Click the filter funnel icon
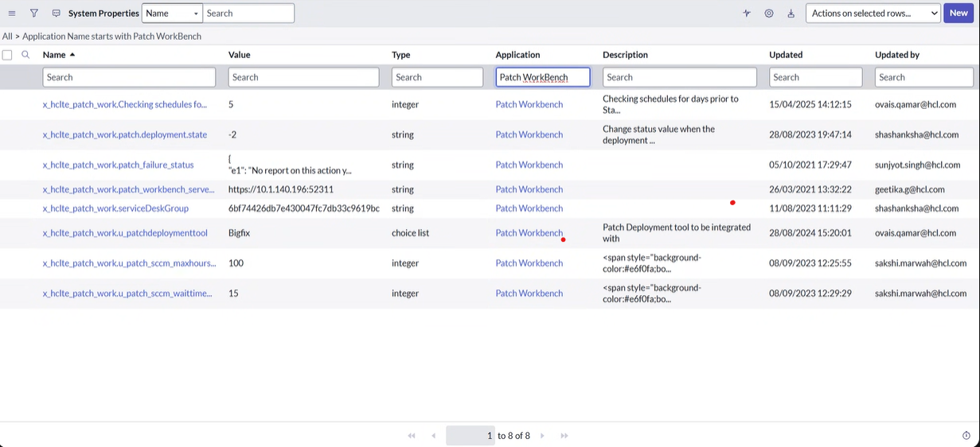The image size is (980, 447). coord(34,14)
